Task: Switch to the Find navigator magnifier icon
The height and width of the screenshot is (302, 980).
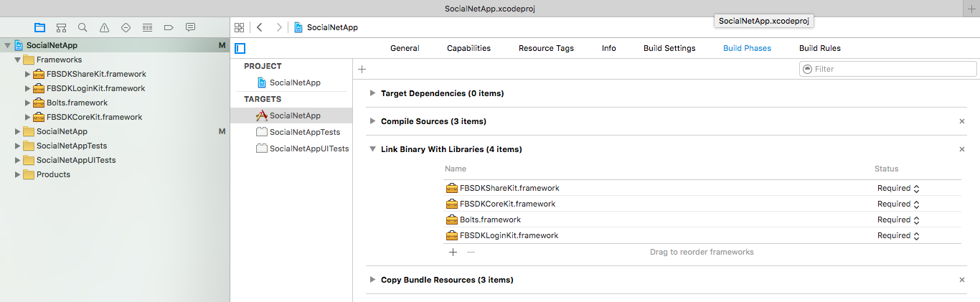Action: (x=83, y=27)
